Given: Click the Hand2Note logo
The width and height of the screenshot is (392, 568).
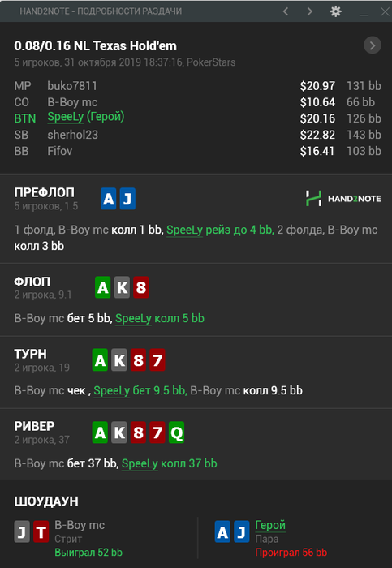Looking at the screenshot, I should (x=343, y=199).
